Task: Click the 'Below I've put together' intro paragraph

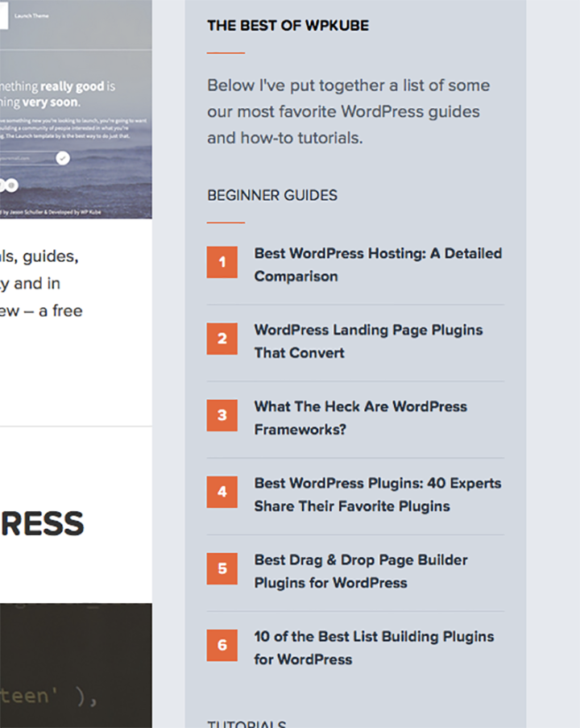Action: pyautogui.click(x=349, y=111)
